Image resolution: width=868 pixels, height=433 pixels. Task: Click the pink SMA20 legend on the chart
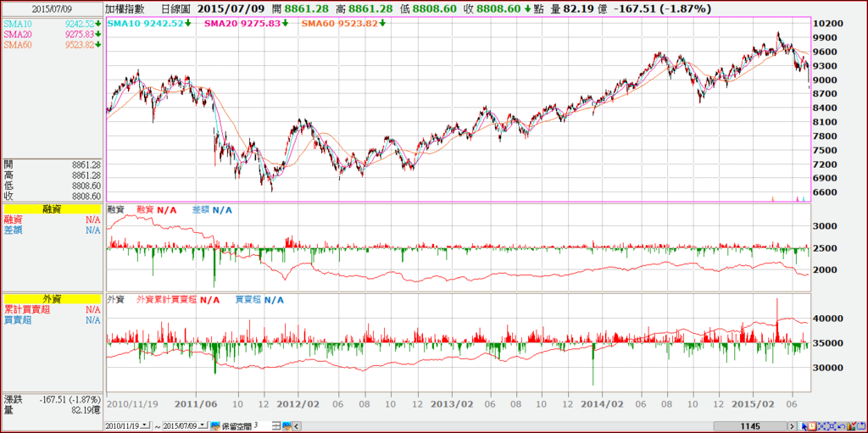pos(247,23)
